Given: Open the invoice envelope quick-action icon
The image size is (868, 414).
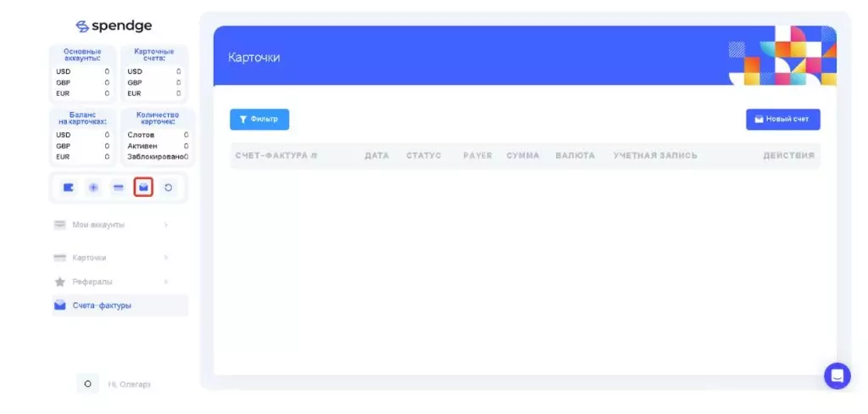Looking at the screenshot, I should pyautogui.click(x=143, y=187).
